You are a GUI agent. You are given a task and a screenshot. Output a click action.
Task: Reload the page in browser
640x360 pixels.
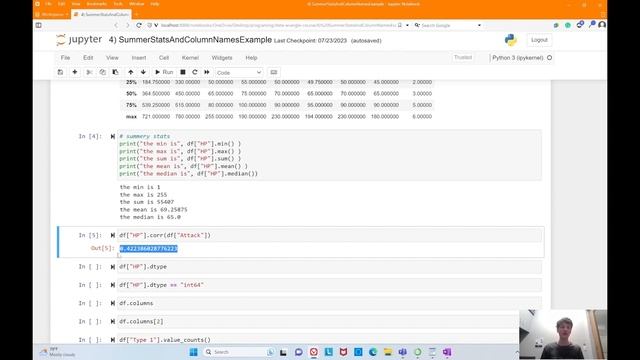pyautogui.click(x=139, y=25)
